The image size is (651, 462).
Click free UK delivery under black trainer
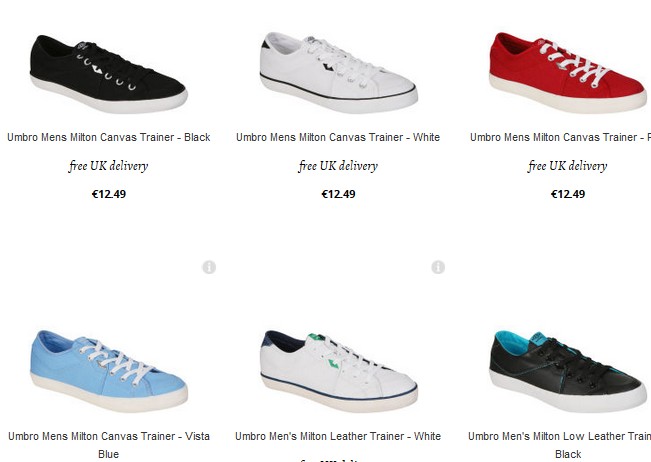[108, 166]
